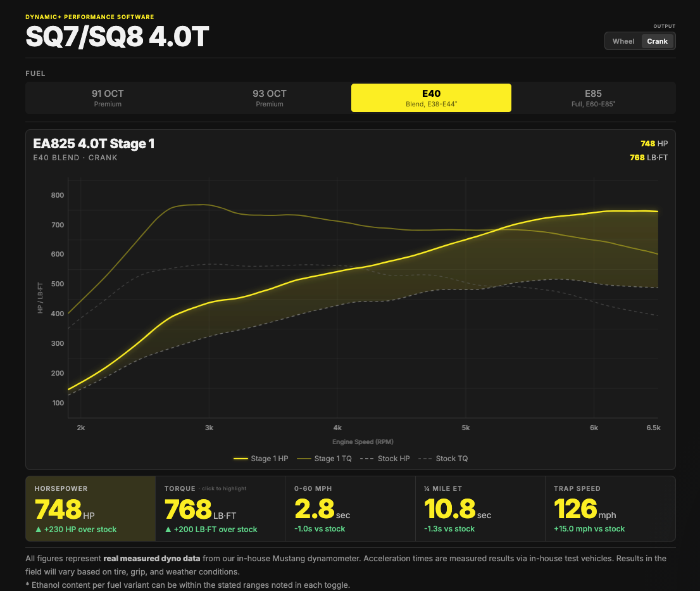Click the +200 LB·FT over stock text
Viewport: 700px width, 591px height.
pos(211,530)
